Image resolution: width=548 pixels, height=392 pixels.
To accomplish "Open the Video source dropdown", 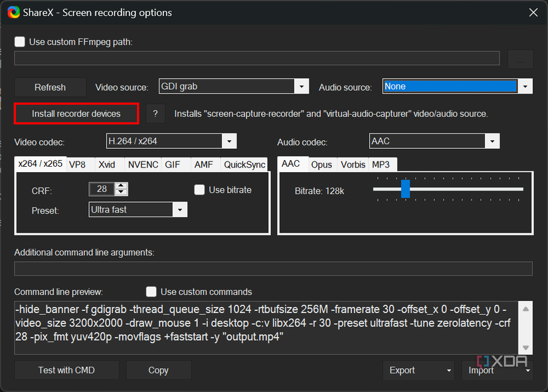I will (302, 86).
